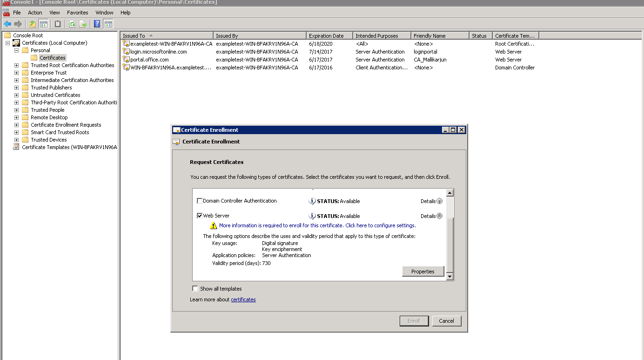
Task: Uncheck the Web Server template checkbox
Action: [x=200, y=216]
